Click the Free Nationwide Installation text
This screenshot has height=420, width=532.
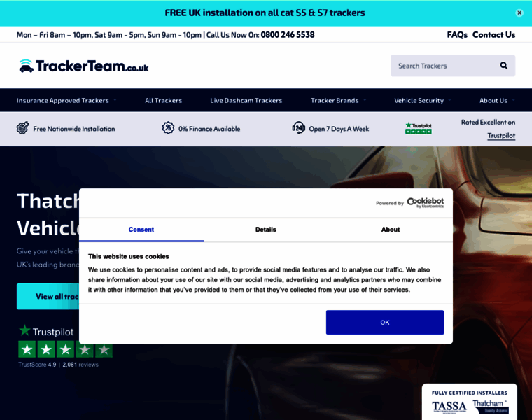74,129
